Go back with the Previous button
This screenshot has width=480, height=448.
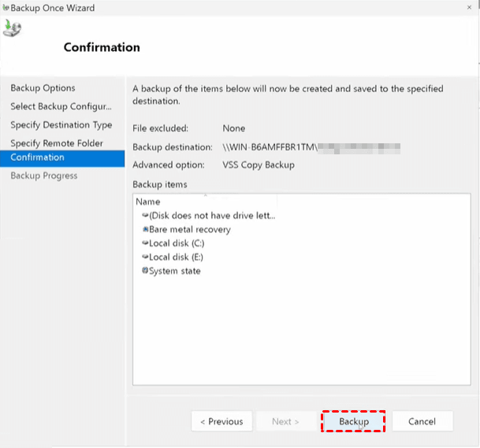coord(221,421)
